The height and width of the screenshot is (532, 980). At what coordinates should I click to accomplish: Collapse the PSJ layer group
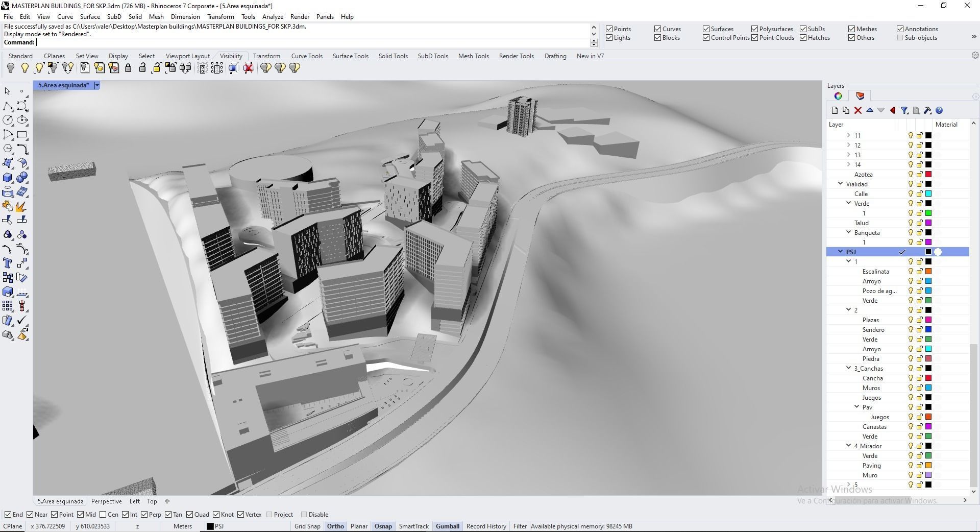[840, 252]
